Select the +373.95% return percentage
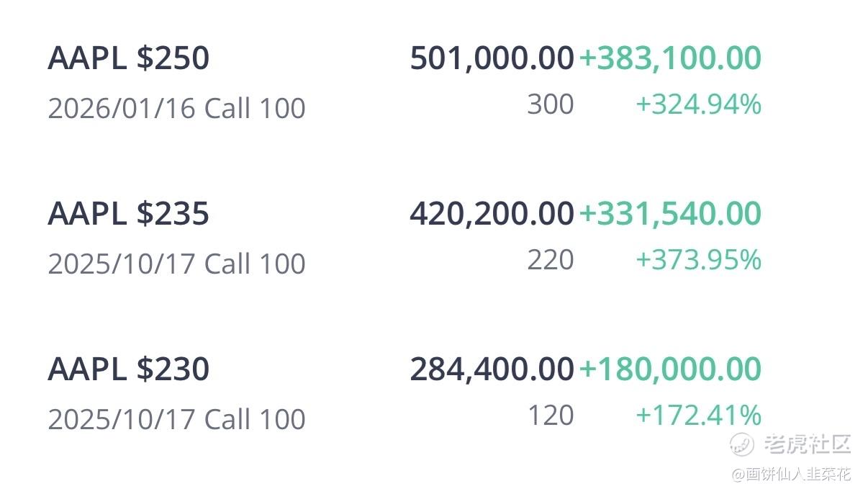Screen dimensions: 868x494 (698, 260)
